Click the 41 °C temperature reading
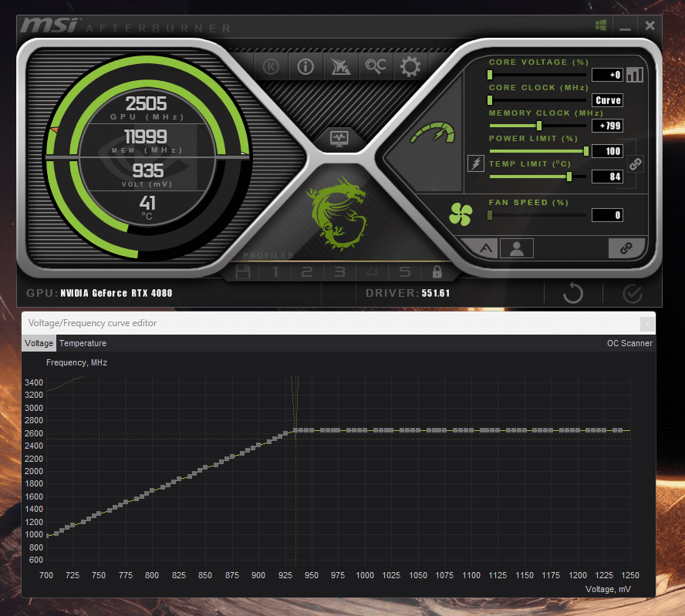This screenshot has height=616, width=685. click(x=147, y=203)
